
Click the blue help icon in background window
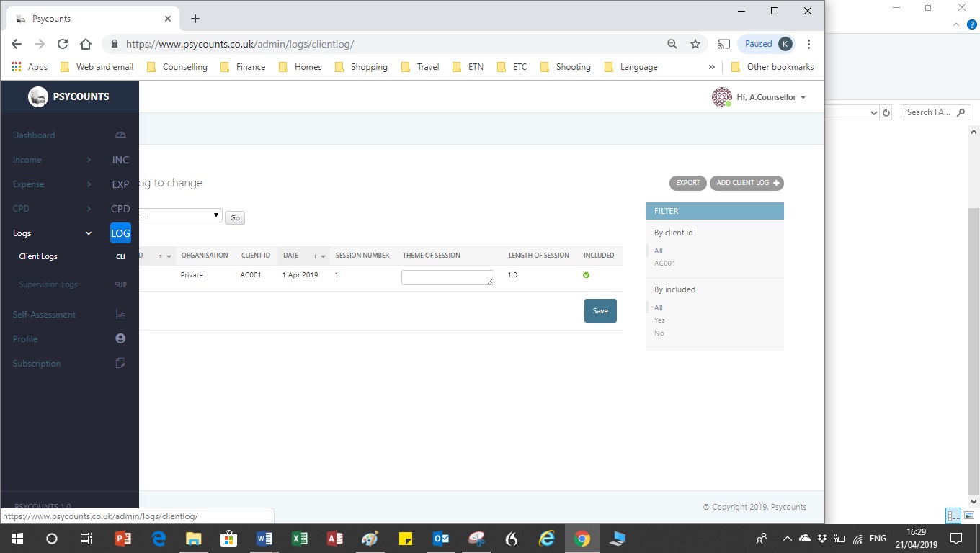click(x=971, y=24)
